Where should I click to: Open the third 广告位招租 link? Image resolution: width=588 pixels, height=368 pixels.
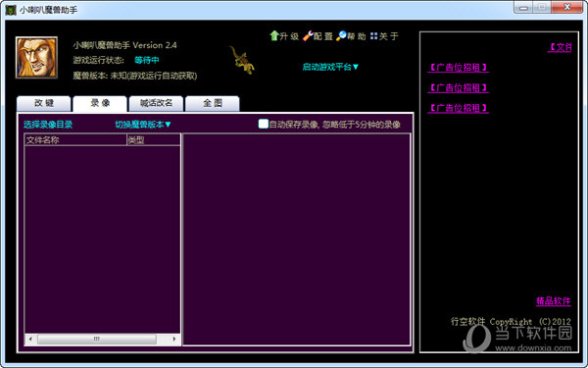(459, 108)
